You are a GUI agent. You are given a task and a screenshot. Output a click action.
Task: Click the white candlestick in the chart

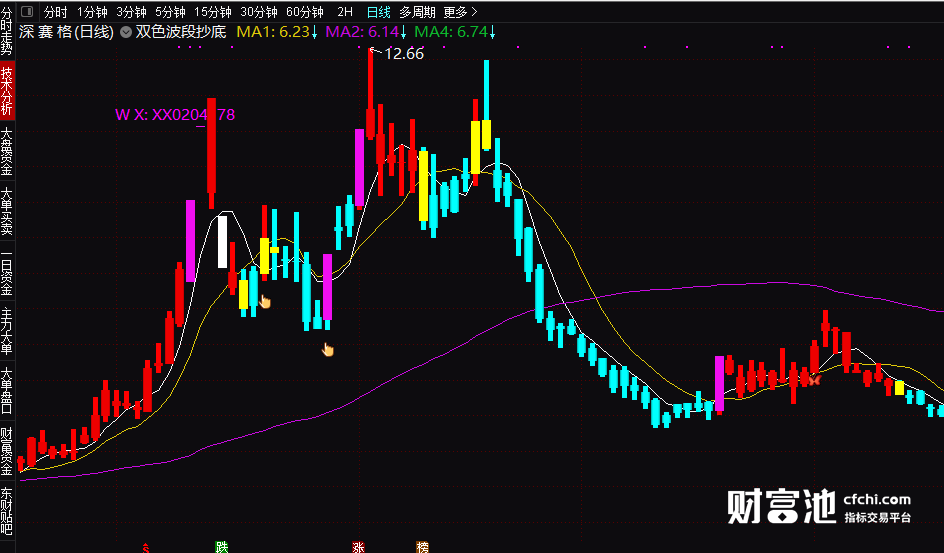pos(223,242)
